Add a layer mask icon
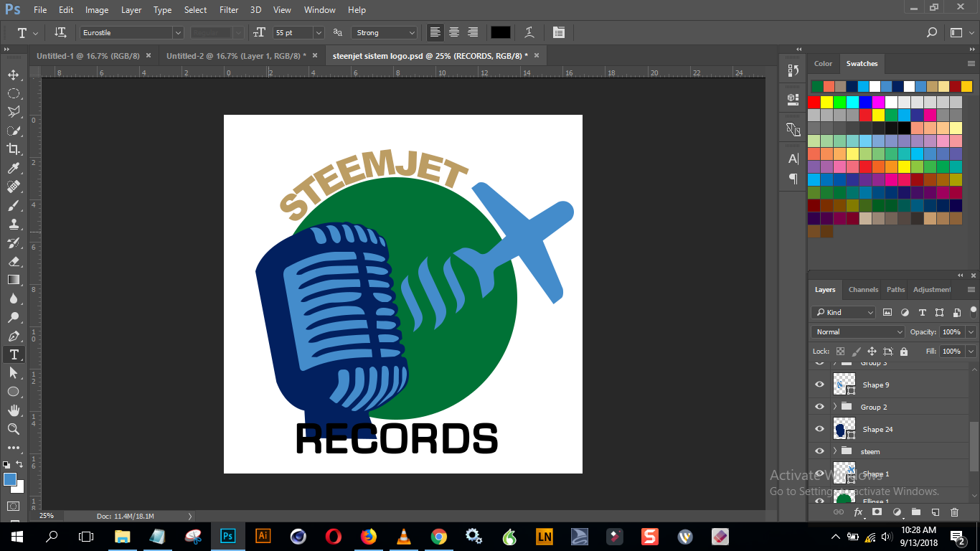 (x=877, y=512)
